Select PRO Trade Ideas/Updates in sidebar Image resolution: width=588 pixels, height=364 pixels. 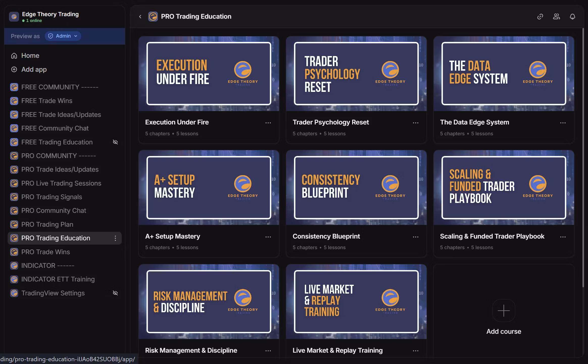coord(65,169)
